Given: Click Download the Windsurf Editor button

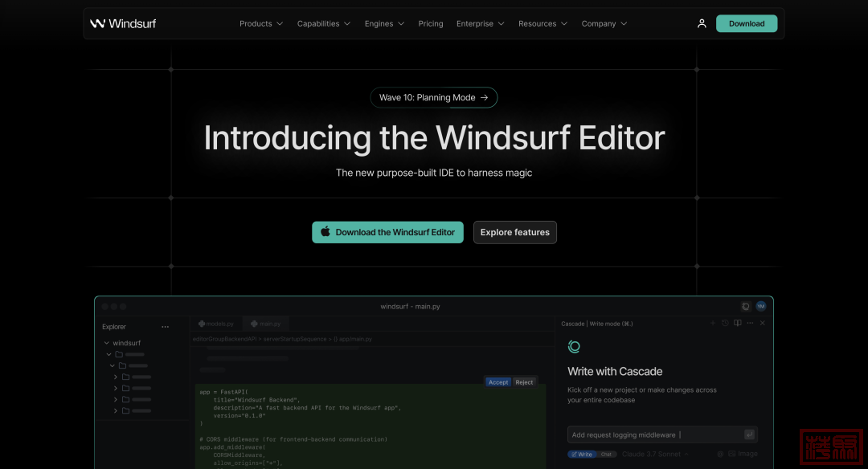Looking at the screenshot, I should 387,232.
